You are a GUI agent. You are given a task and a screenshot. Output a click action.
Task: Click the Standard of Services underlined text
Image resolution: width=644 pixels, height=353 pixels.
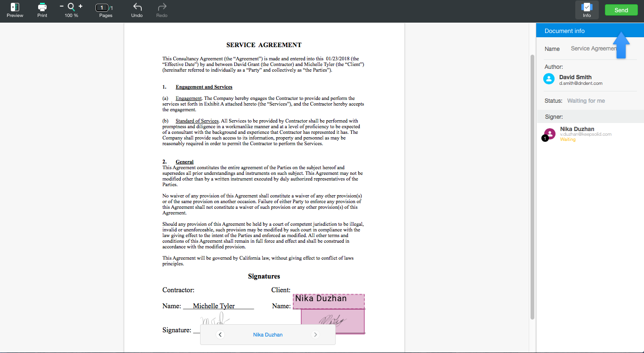tap(197, 121)
